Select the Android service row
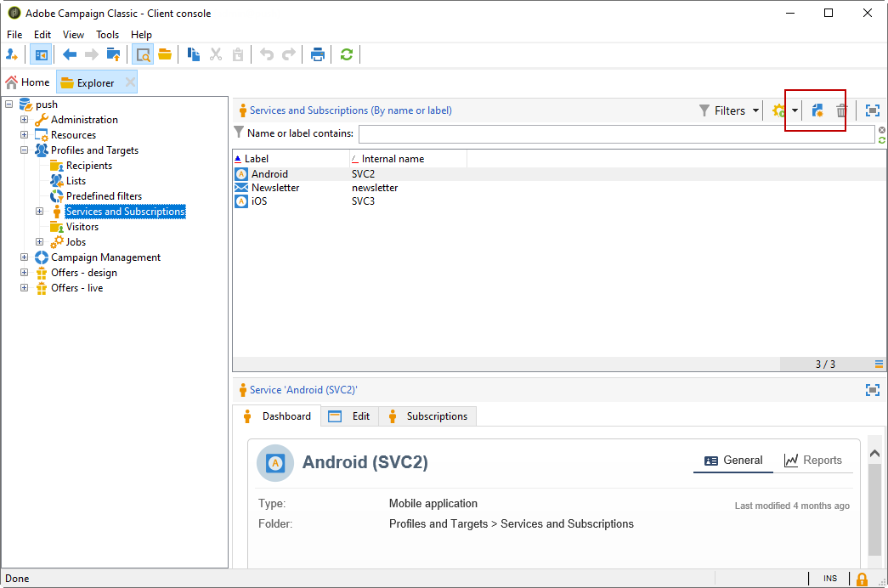Image resolution: width=888 pixels, height=588 pixels. (559, 174)
